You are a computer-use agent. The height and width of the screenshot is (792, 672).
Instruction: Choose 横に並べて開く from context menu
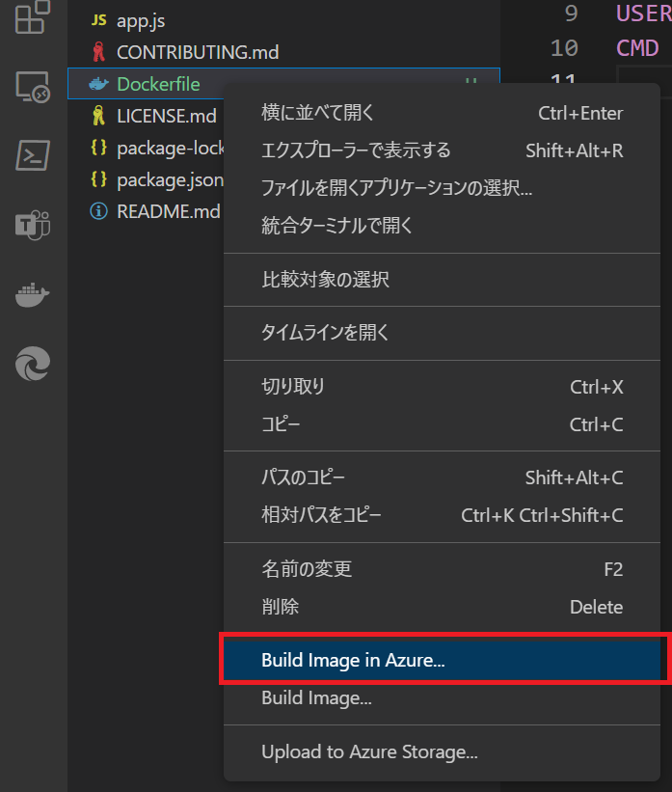442,113
